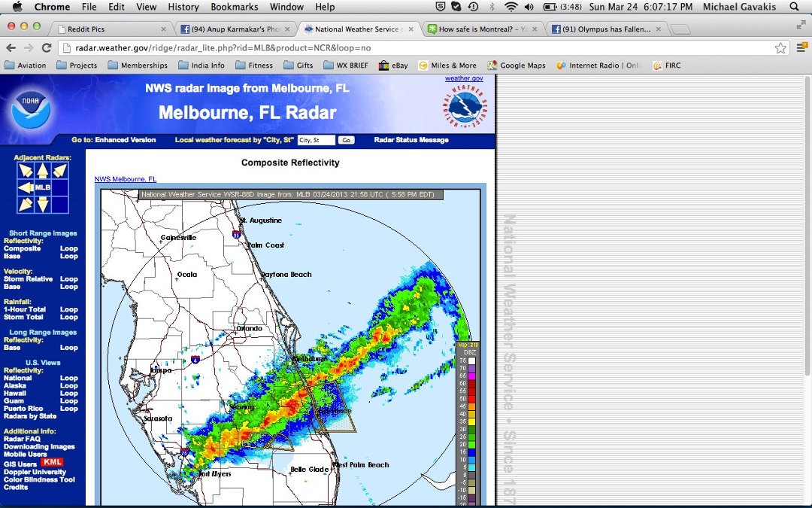The width and height of the screenshot is (812, 508).
Task: Open the Chrome menu icon
Action: click(x=801, y=47)
